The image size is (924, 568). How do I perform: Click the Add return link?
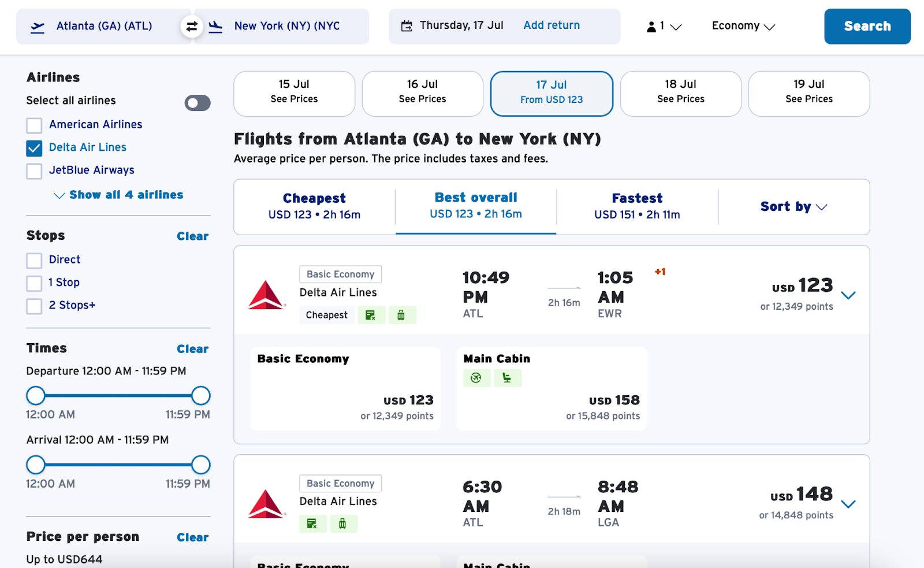(x=552, y=25)
